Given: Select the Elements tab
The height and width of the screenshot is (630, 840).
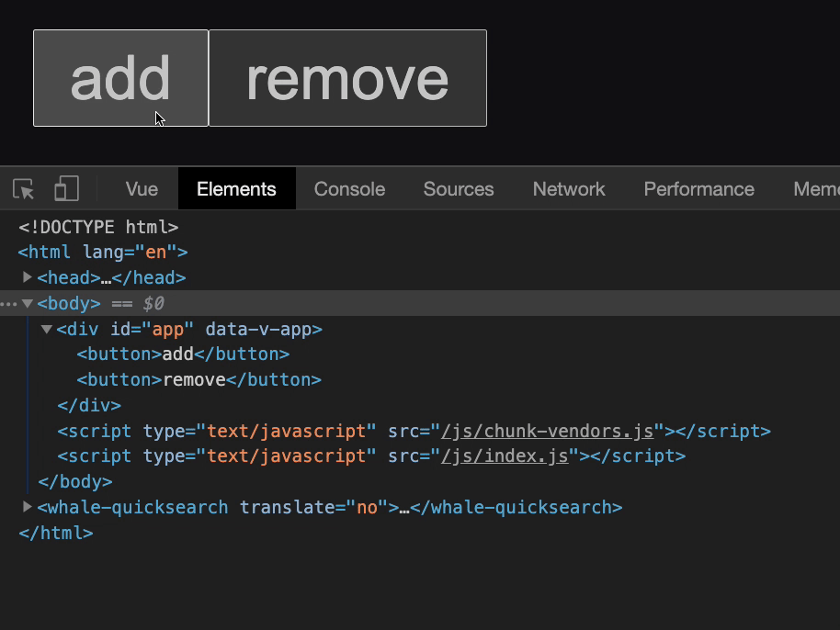Looking at the screenshot, I should (x=236, y=189).
